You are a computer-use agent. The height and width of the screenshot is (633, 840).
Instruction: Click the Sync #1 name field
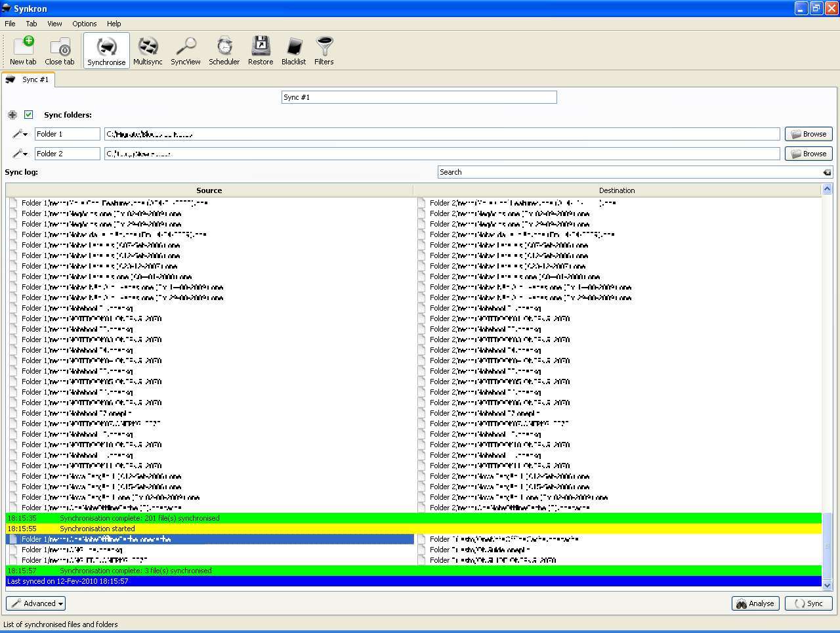[x=419, y=97]
